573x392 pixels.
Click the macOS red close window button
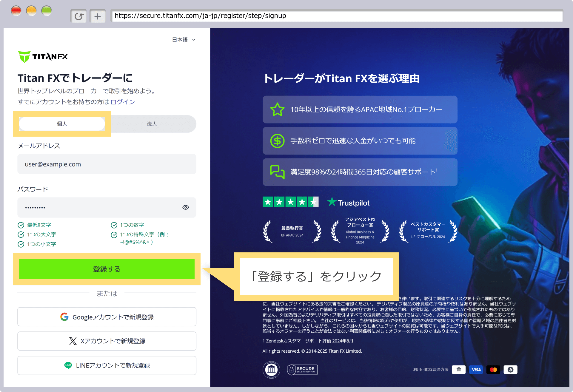(16, 11)
